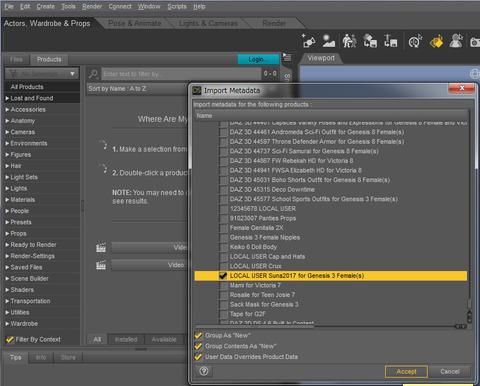Expand the Shaders category
The width and height of the screenshot is (480, 386).
point(7,290)
